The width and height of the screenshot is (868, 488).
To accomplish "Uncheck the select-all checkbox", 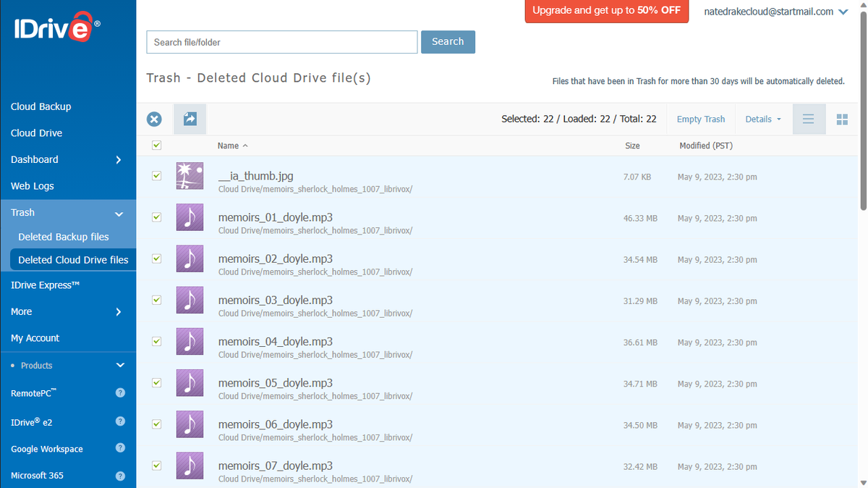I will coord(156,145).
